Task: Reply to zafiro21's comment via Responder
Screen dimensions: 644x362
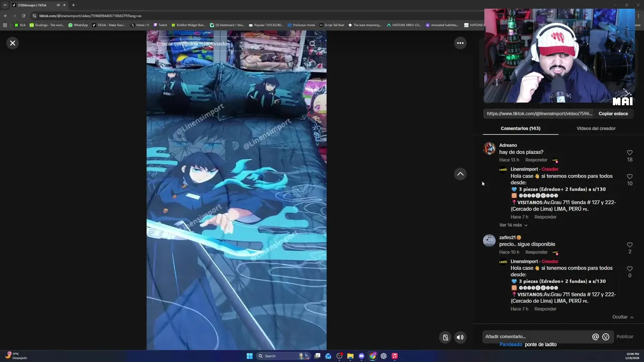Action: (536, 252)
